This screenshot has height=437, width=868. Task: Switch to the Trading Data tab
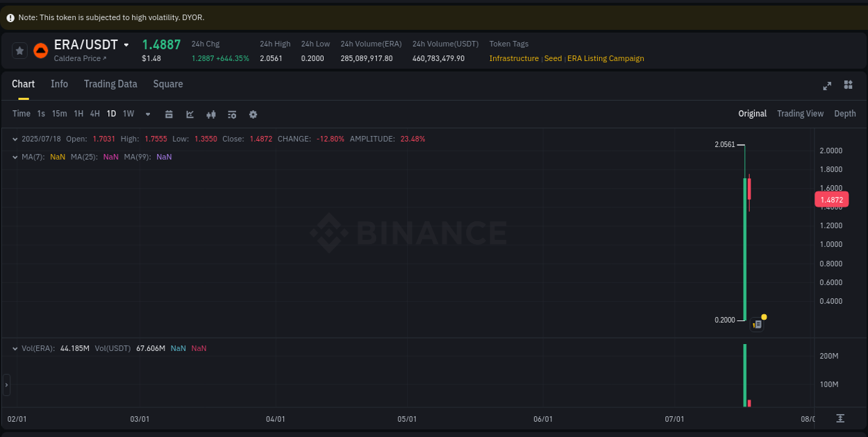coord(110,84)
